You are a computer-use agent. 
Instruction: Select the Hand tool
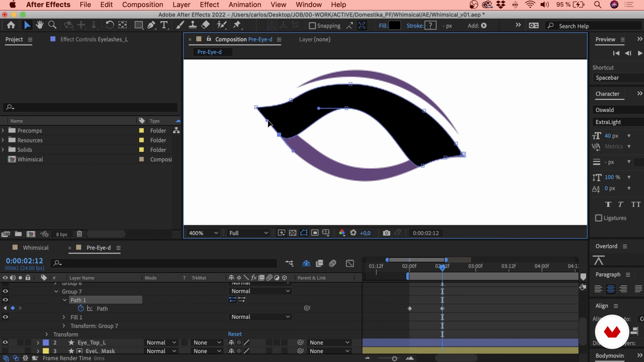39,25
